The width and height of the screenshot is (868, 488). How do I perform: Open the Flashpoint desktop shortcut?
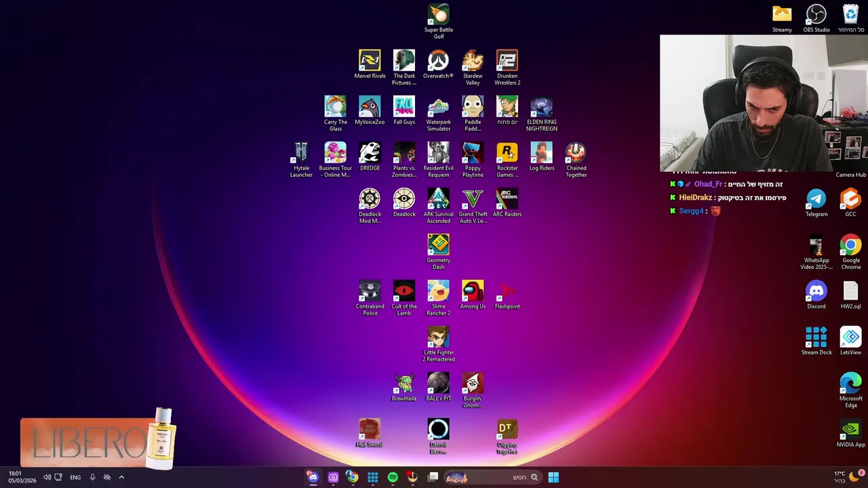[507, 295]
